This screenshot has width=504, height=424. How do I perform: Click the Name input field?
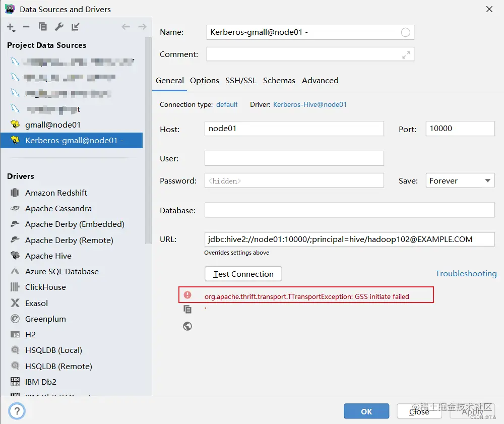310,32
